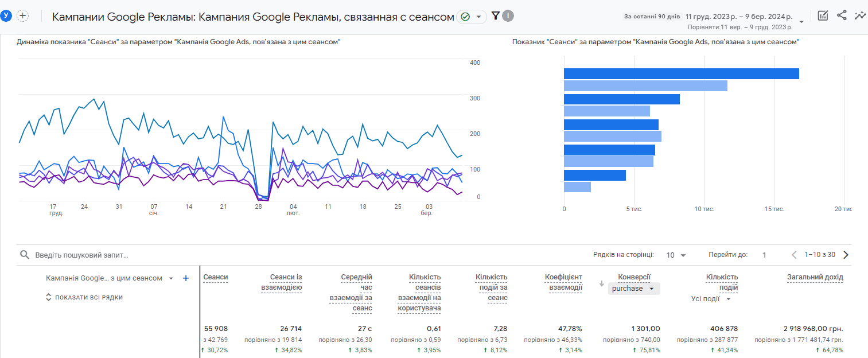Sort by 'Середній час взаємодії за сеанс' header
The image size is (868, 358).
[x=351, y=293]
